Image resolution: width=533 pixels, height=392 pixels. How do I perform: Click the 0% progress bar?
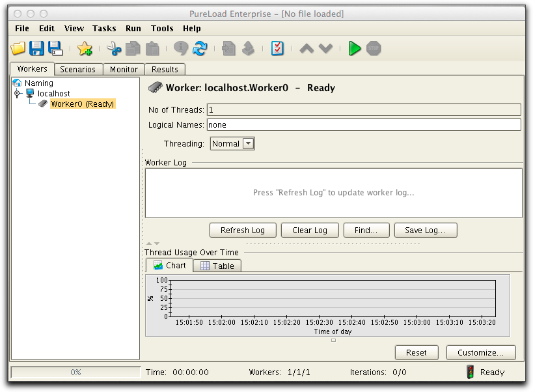[75, 372]
